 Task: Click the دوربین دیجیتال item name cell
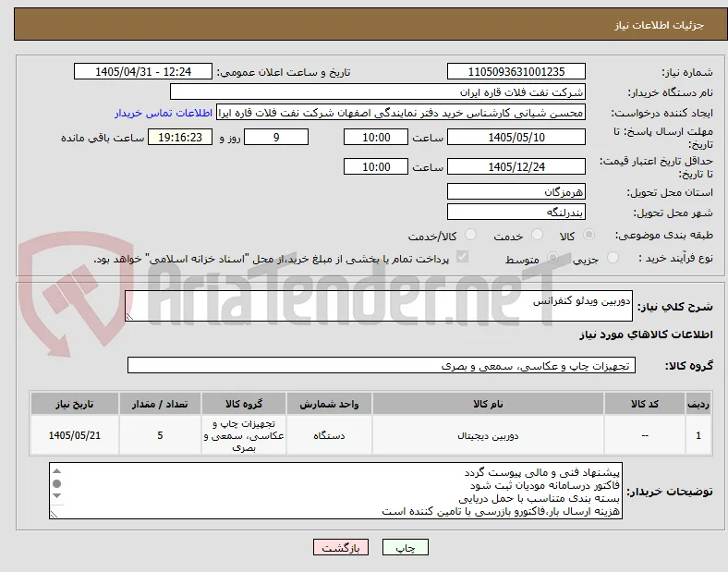(x=488, y=435)
